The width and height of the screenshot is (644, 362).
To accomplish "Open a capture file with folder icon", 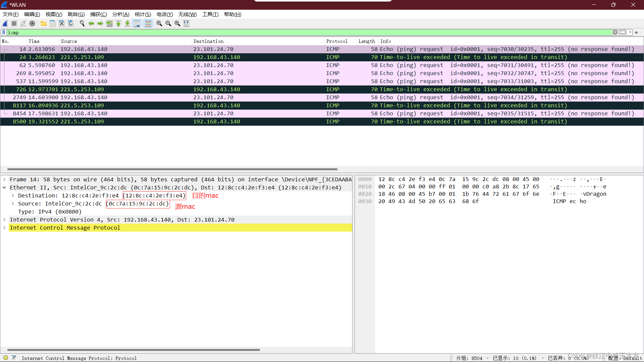I will pyautogui.click(x=44, y=23).
